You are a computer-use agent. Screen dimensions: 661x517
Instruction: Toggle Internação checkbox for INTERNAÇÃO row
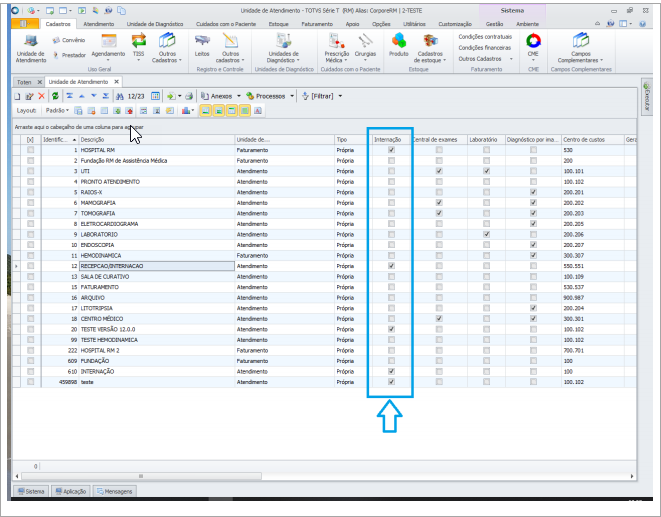(392, 371)
